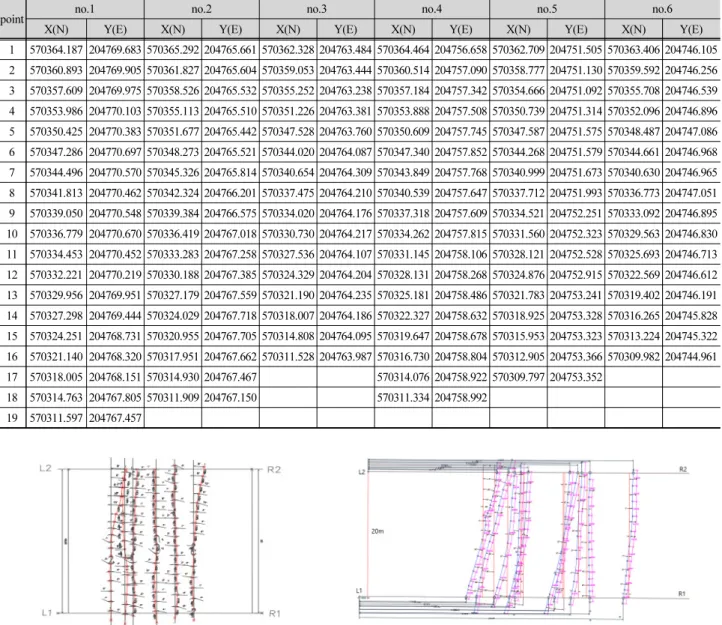Select cell value 204758.486

click(461, 295)
